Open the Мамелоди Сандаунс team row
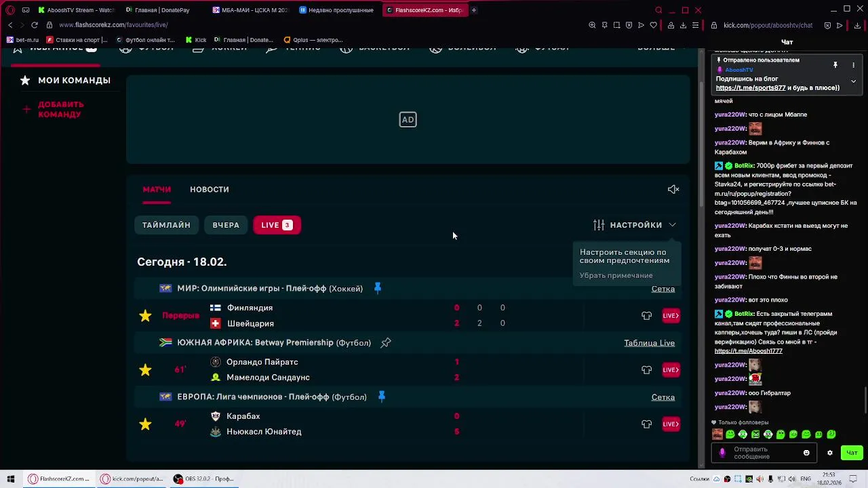868x488 pixels. [x=268, y=378]
